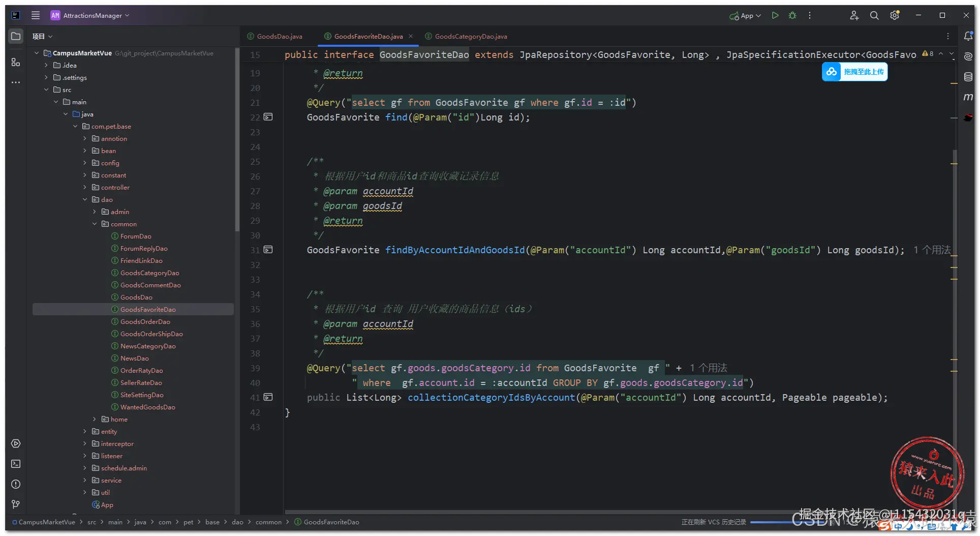Image resolution: width=980 pixels, height=536 pixels.
Task: Expand the .settings folder
Action: click(46, 77)
